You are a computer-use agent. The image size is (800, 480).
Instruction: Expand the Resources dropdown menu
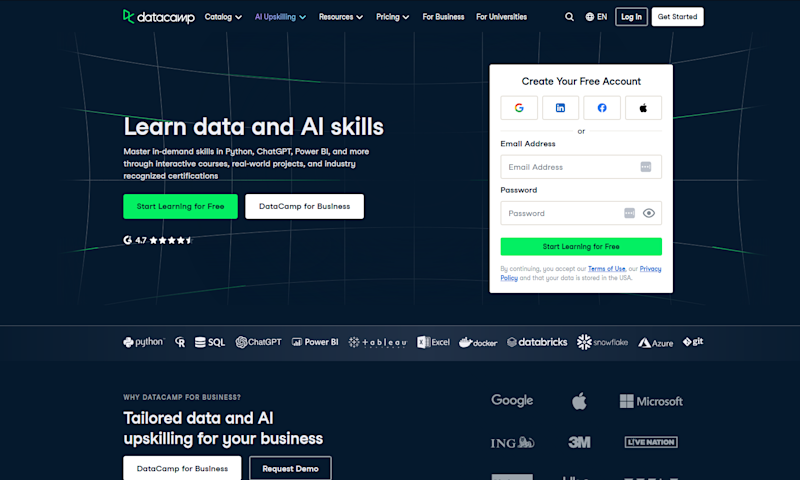pos(341,17)
